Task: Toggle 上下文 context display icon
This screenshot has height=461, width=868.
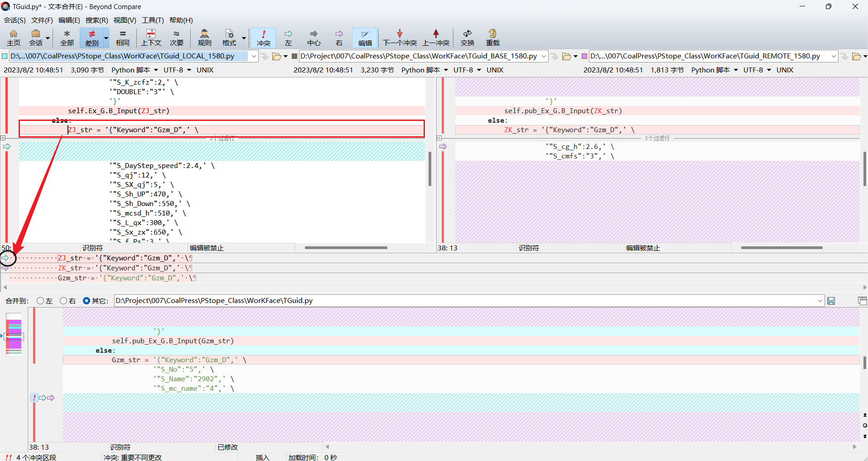Action: pyautogui.click(x=151, y=38)
